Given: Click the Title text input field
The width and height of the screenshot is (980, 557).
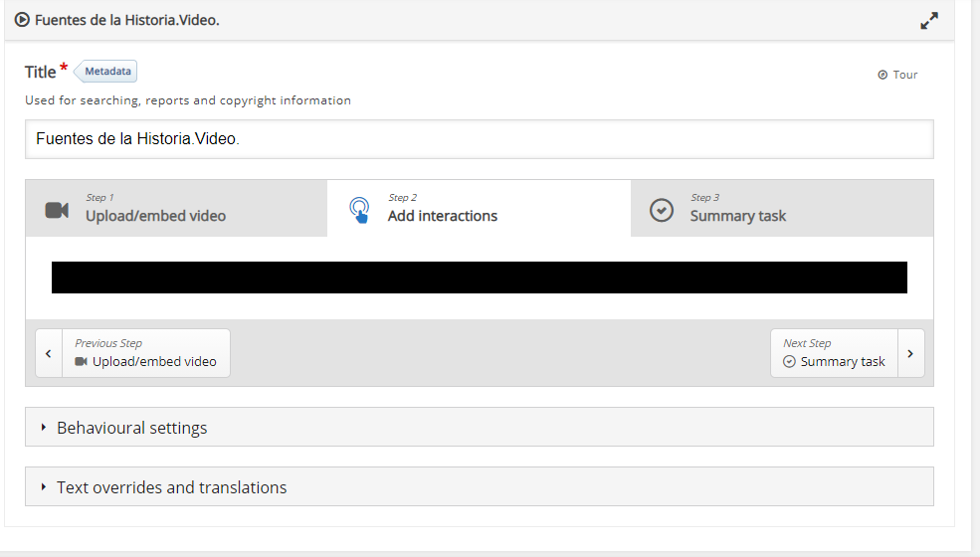Looking at the screenshot, I should [x=480, y=139].
